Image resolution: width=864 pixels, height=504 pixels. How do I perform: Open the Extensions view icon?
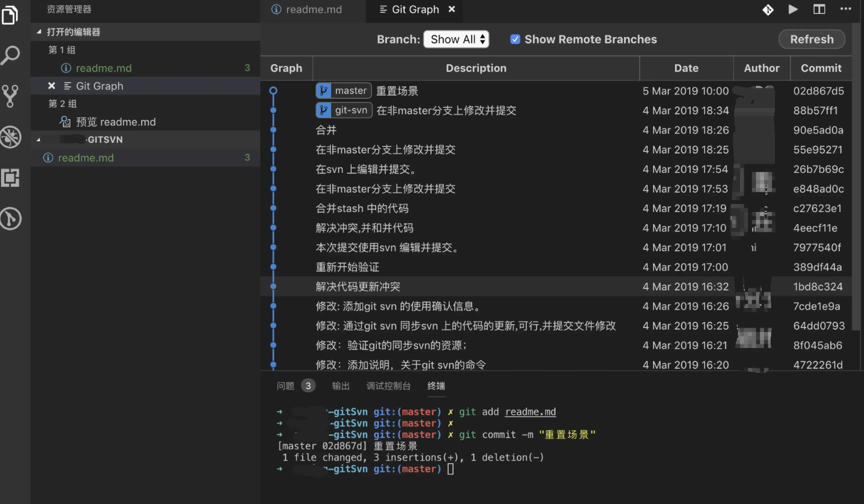coord(10,178)
